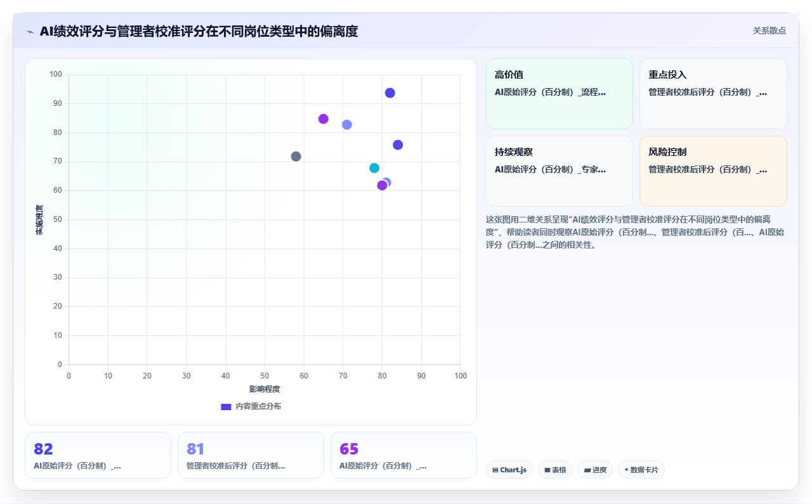Click the 表格 chip
This screenshot has width=812, height=504.
click(555, 470)
